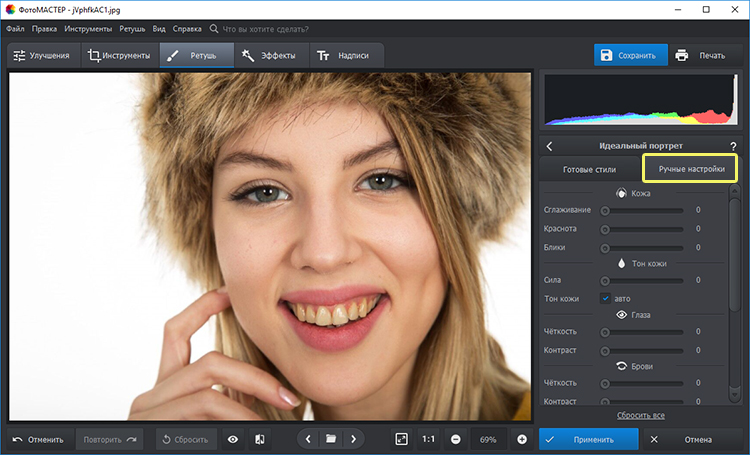Switch to the Эффекты tab
Screen dimensions: 750x455
[x=268, y=55]
